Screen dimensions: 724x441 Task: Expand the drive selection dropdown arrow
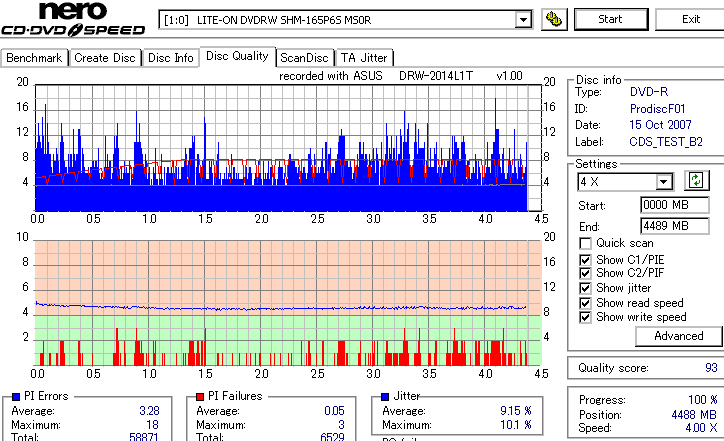click(523, 20)
